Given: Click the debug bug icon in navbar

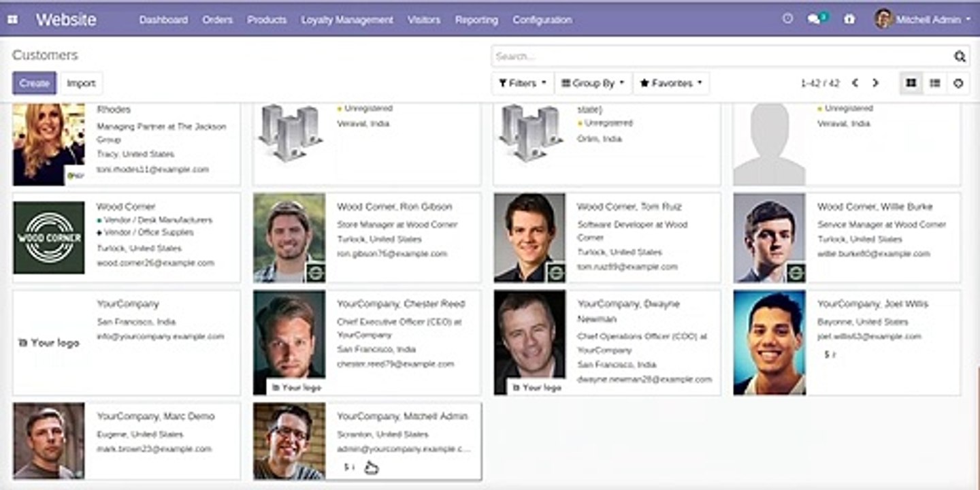Looking at the screenshot, I should click(849, 20).
